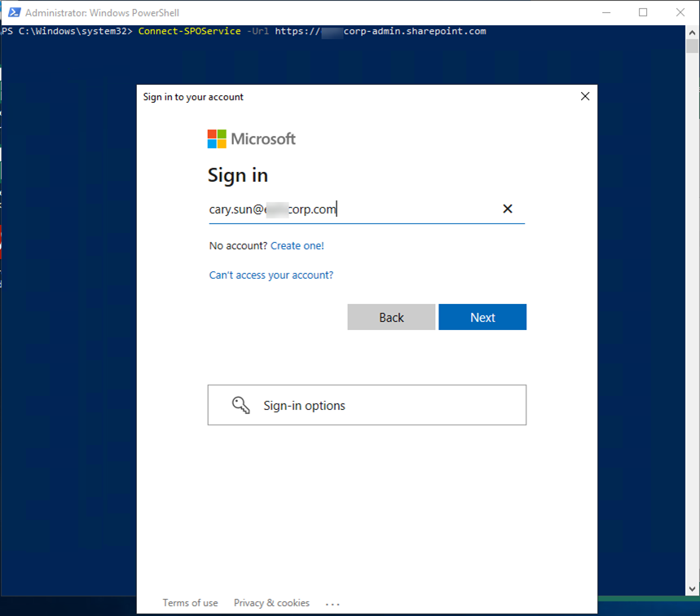700x616 pixels.
Task: Click the Back button
Action: tap(391, 317)
